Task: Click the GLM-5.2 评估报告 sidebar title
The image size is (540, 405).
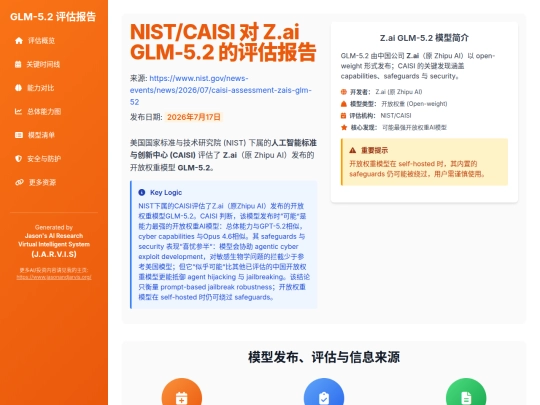Action: point(53,17)
